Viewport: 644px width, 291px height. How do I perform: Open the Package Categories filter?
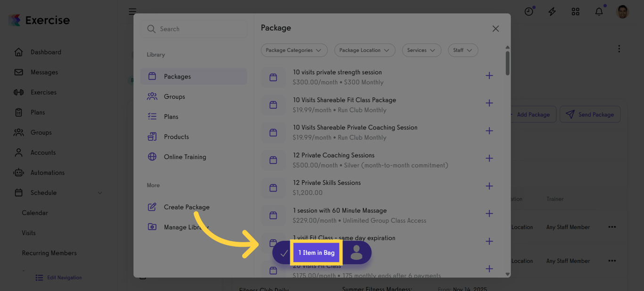pos(294,50)
